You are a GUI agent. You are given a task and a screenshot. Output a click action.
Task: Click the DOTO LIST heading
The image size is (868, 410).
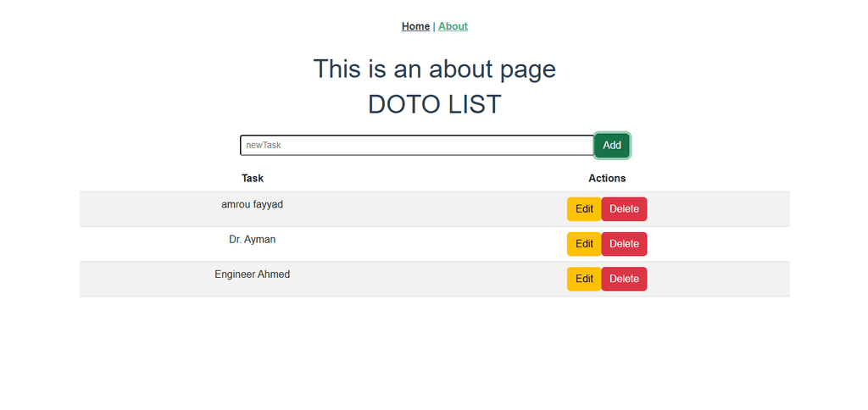point(435,104)
